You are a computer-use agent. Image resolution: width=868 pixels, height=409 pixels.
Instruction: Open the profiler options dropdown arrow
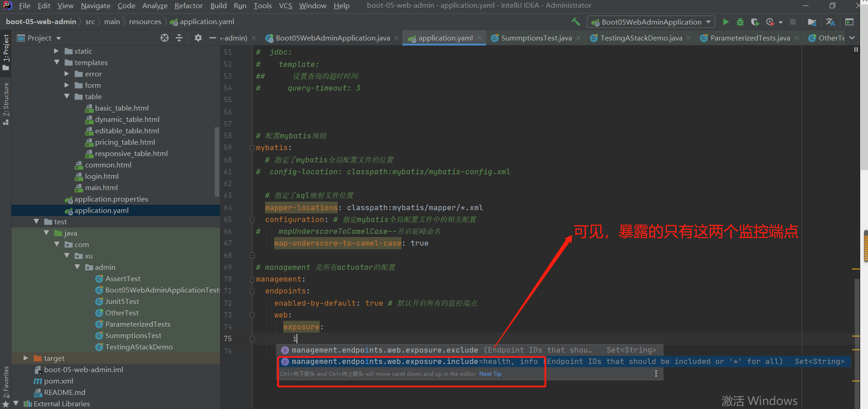tap(781, 22)
